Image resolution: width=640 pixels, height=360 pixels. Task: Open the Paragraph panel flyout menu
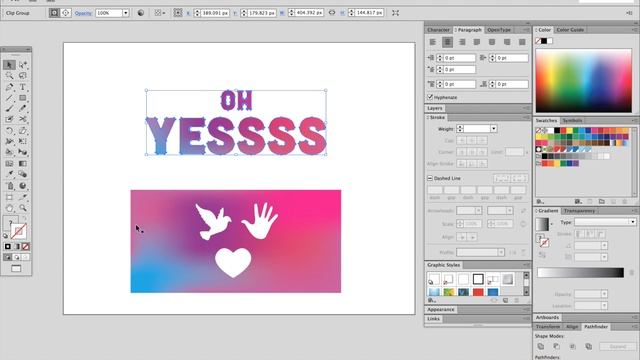tap(526, 30)
